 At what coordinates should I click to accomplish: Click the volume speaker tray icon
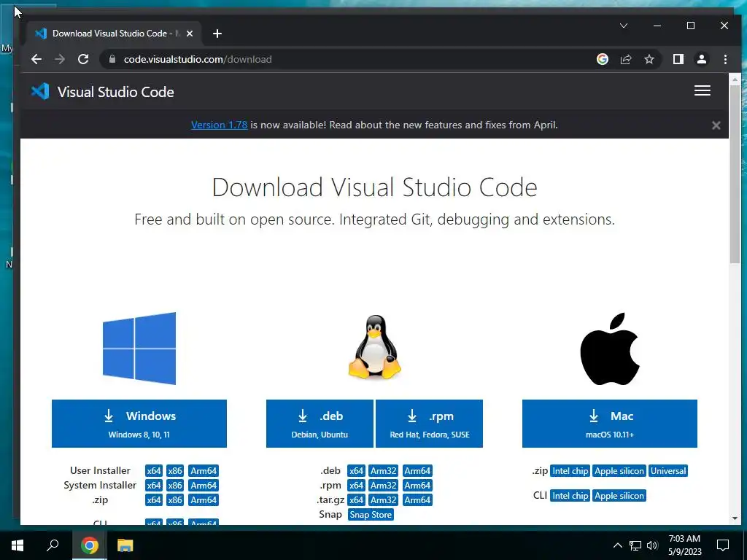tap(652, 545)
